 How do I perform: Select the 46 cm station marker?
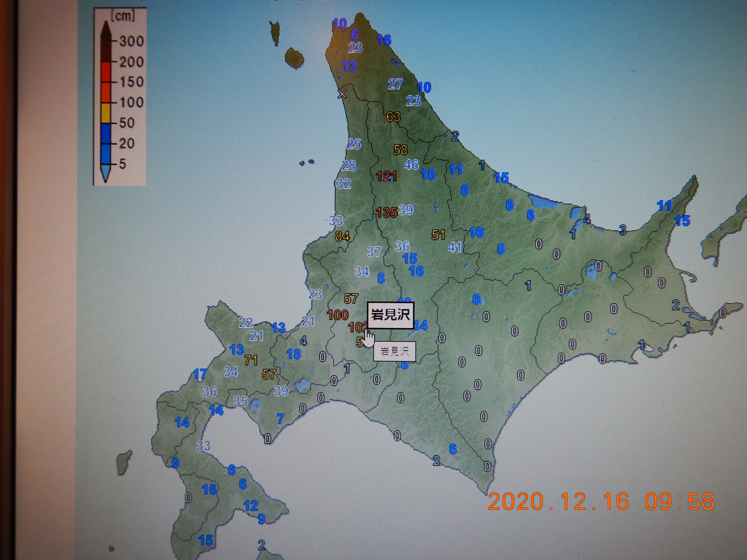[411, 164]
